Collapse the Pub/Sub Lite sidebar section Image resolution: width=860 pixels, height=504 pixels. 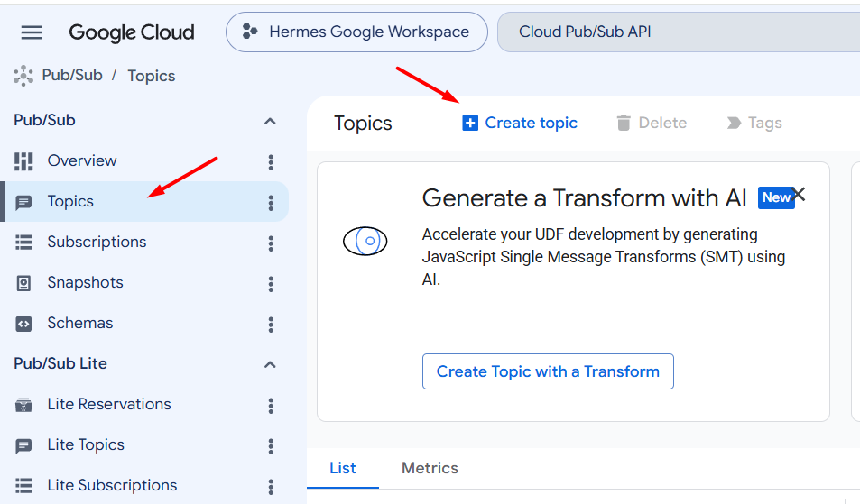click(x=270, y=364)
